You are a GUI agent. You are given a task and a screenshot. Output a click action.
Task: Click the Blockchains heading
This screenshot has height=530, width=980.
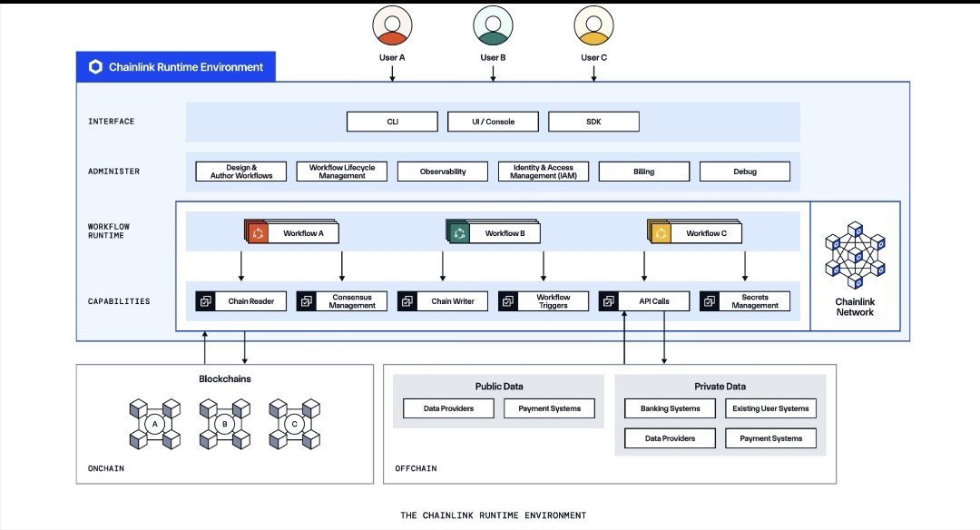pyautogui.click(x=225, y=378)
